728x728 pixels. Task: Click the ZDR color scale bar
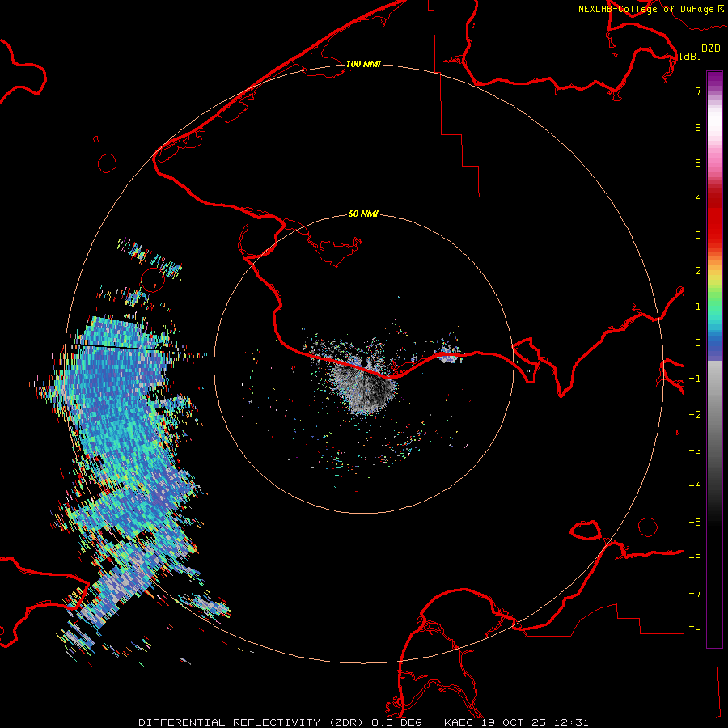(714, 359)
